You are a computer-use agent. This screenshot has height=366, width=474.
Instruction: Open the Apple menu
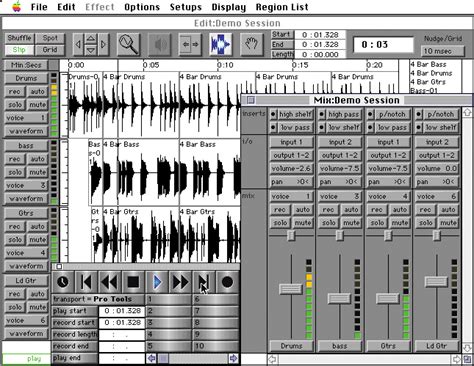(x=16, y=7)
